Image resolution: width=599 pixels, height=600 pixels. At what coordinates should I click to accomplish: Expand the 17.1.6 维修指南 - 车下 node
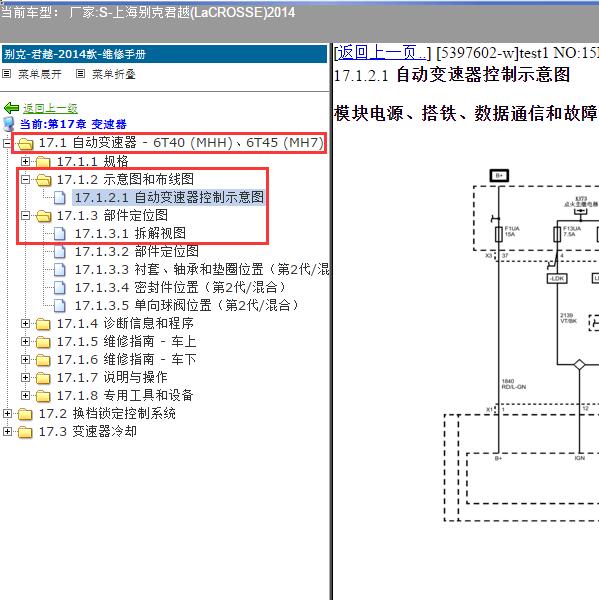[25, 359]
